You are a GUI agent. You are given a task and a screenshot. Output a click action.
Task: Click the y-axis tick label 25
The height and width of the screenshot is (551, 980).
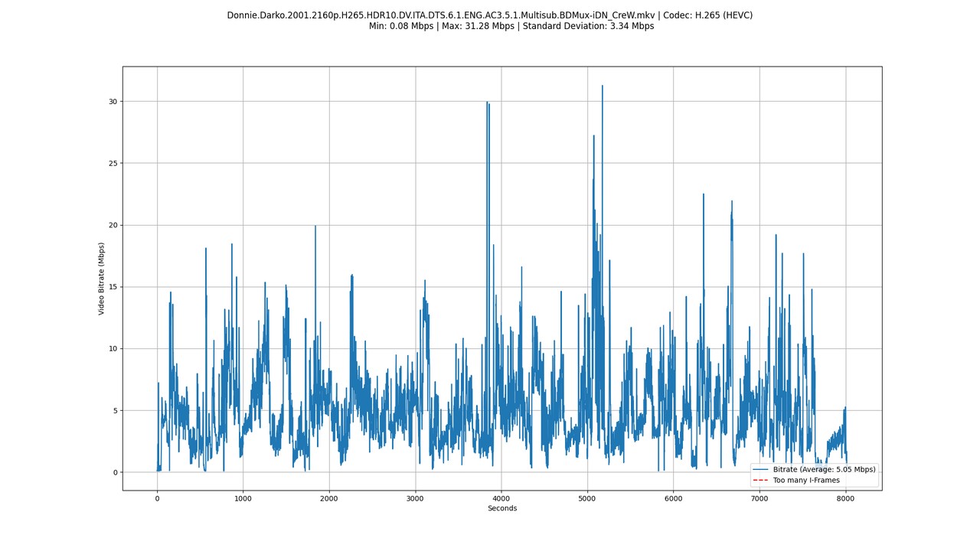(x=113, y=163)
